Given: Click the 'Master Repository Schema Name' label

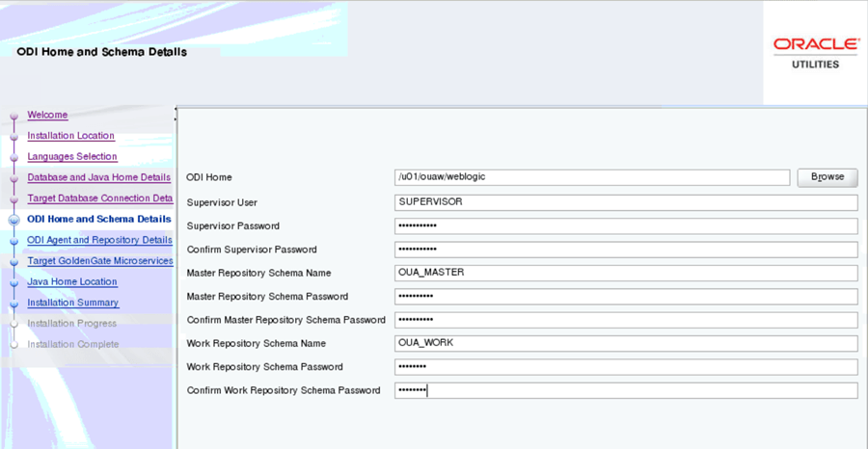Looking at the screenshot, I should coord(258,273).
